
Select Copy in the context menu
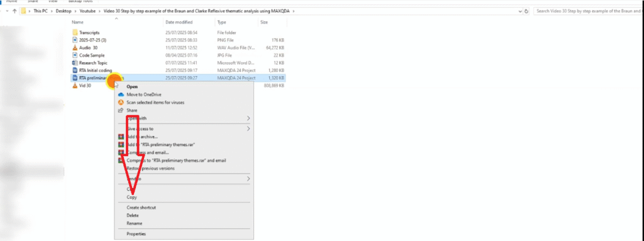coord(132,198)
